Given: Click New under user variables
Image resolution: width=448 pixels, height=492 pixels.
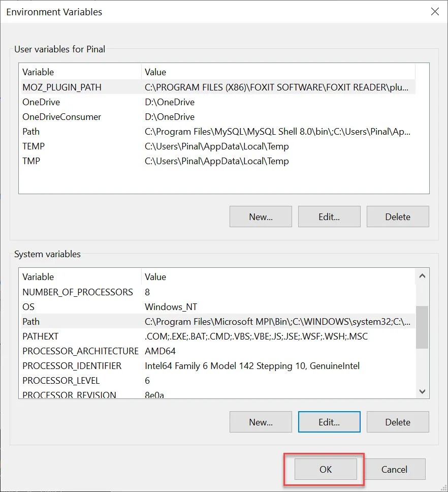Looking at the screenshot, I should click(261, 216).
